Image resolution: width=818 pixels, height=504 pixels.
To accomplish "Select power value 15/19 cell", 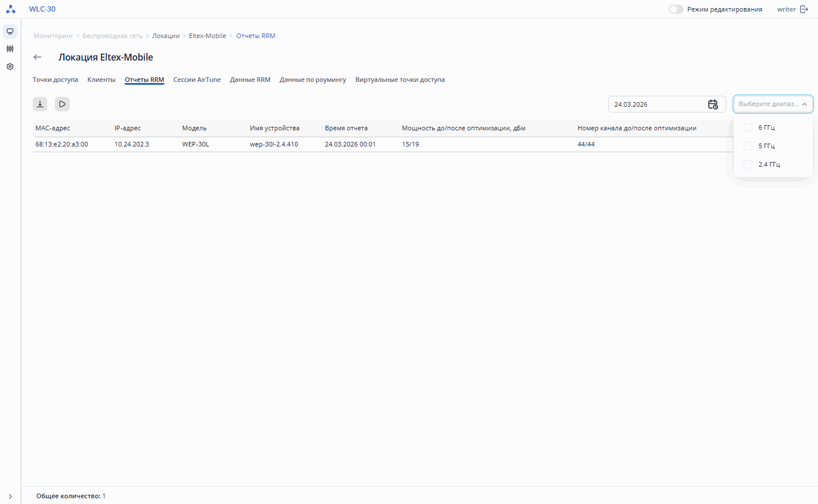I will (411, 144).
